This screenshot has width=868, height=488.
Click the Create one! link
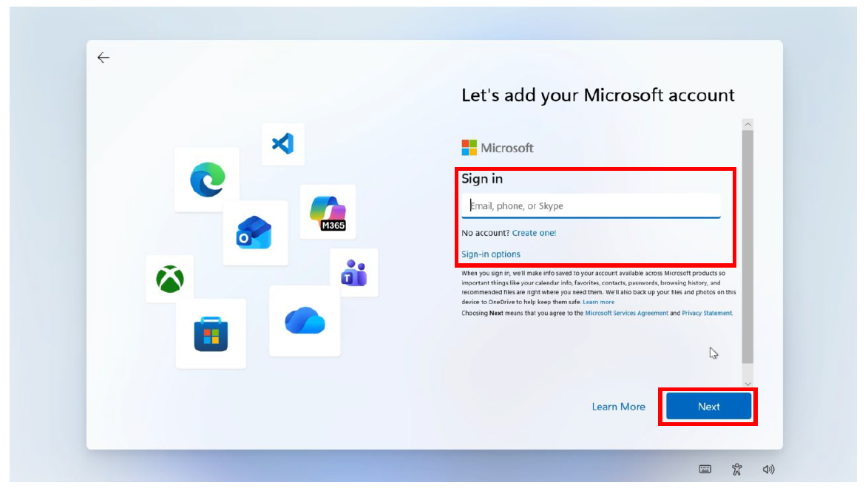point(534,233)
